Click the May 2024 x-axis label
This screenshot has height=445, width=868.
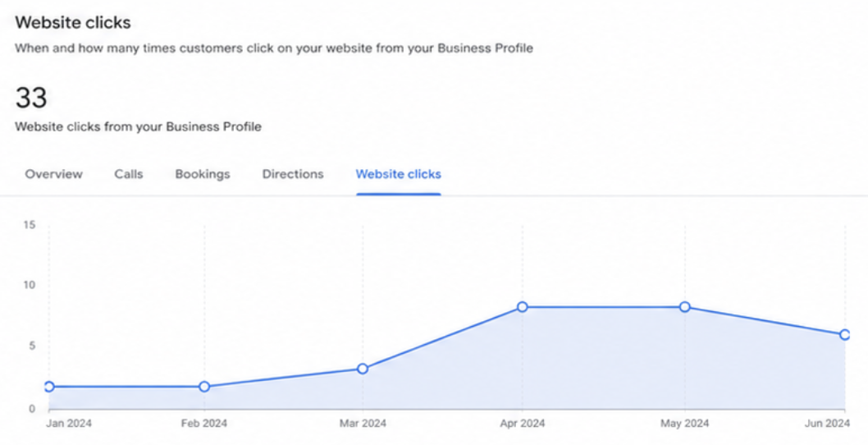[x=685, y=424]
